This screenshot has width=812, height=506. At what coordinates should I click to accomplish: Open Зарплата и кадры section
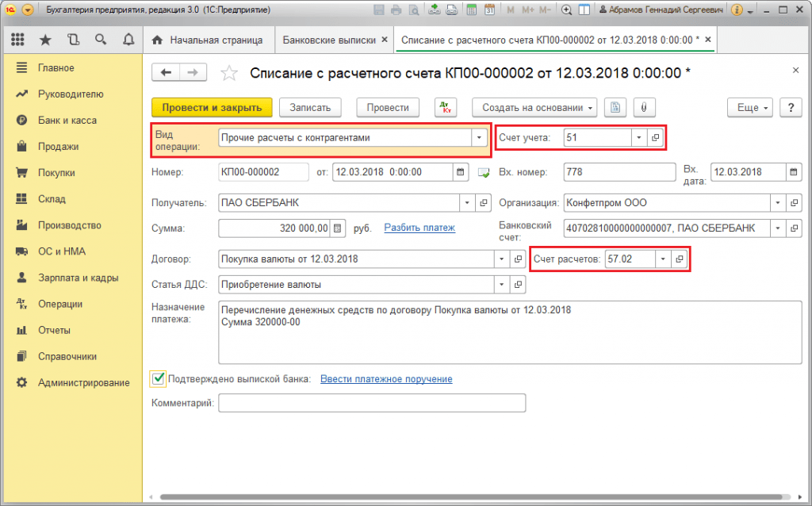tap(79, 278)
